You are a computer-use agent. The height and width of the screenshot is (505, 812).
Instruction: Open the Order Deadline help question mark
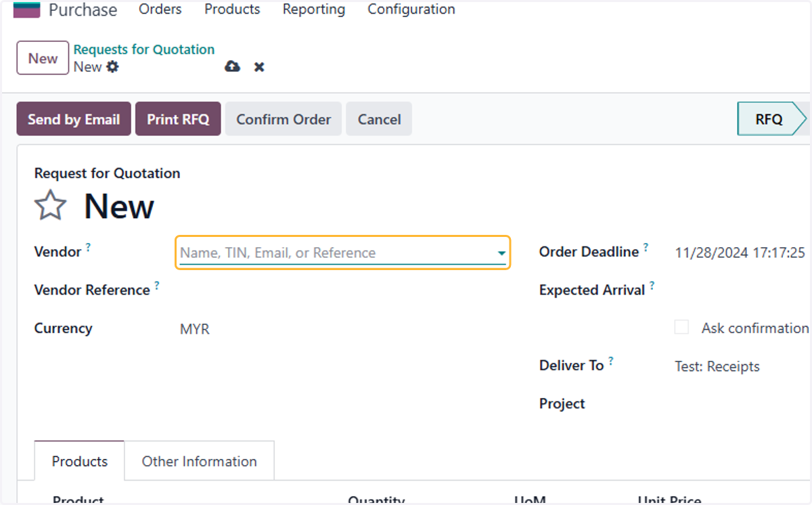click(x=646, y=248)
